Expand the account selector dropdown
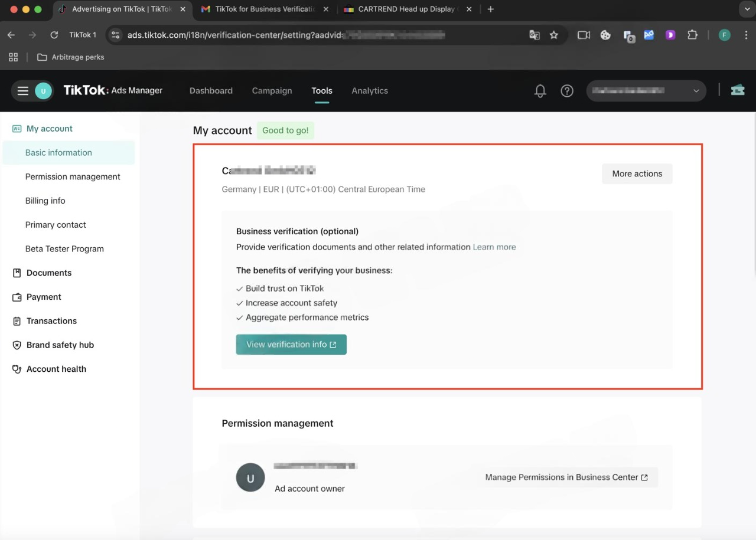 click(646, 91)
